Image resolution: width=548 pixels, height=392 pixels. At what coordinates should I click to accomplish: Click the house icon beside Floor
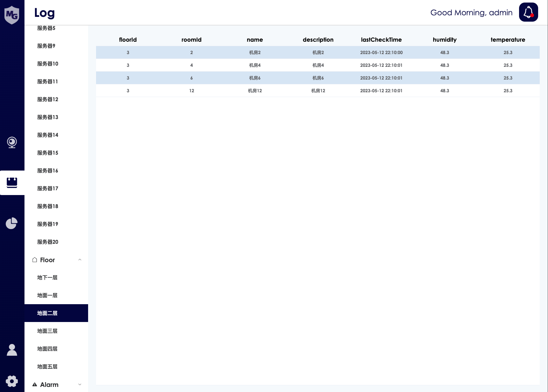pos(35,260)
